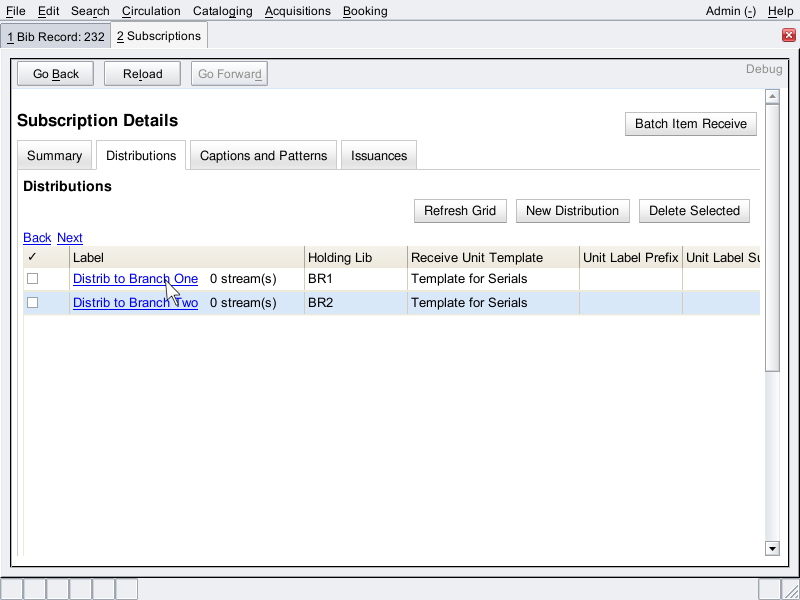Open the Circulation menu
800x600 pixels.
pyautogui.click(x=151, y=11)
